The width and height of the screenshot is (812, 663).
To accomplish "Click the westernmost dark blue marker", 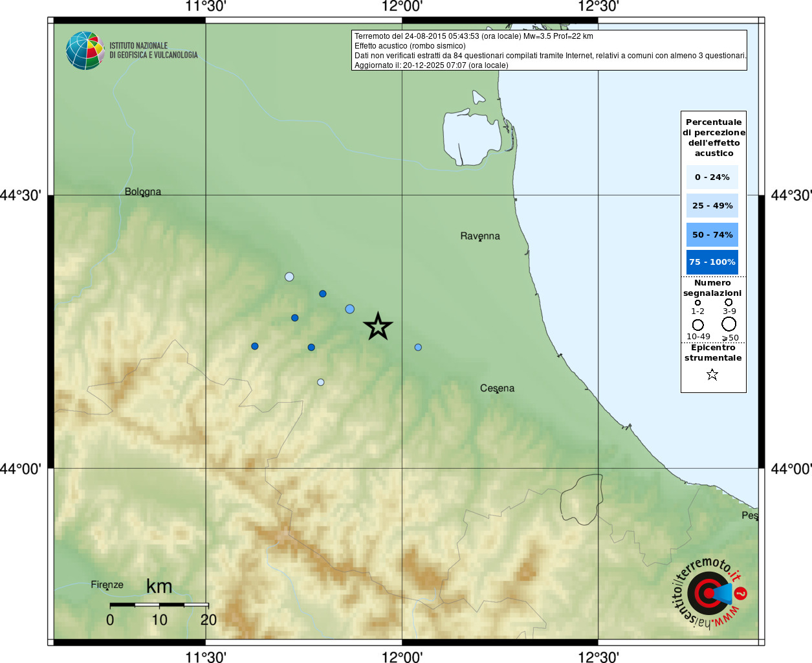I will point(255,346).
